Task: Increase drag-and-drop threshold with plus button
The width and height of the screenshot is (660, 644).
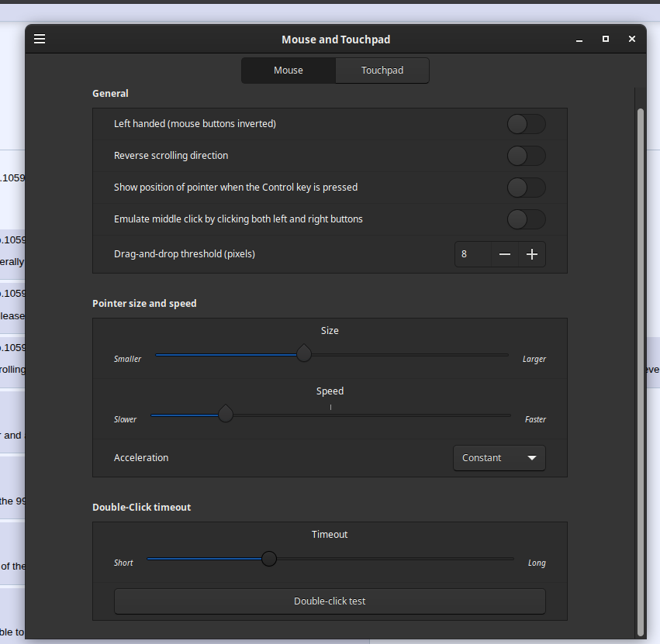Action: click(x=532, y=254)
